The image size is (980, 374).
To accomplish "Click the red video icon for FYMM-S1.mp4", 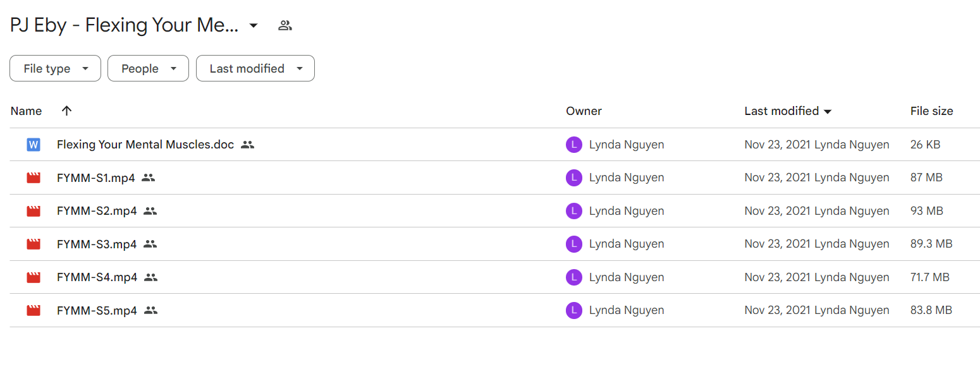I will [x=34, y=178].
